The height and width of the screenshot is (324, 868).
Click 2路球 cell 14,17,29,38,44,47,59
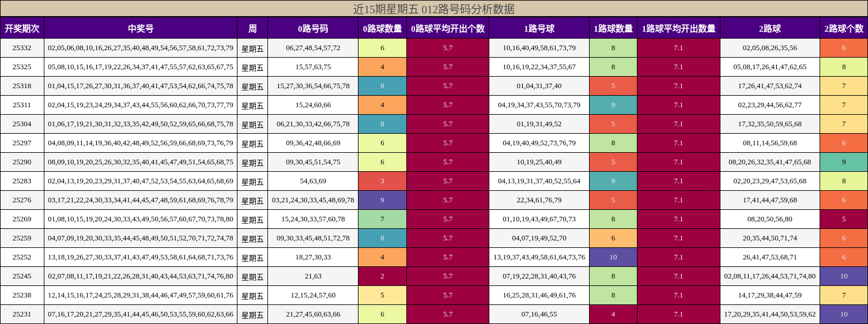point(770,295)
